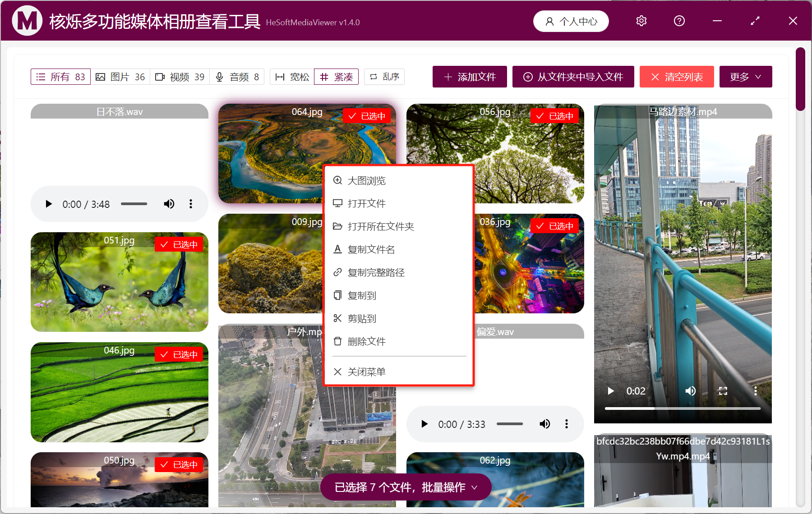This screenshot has height=514, width=812.
Task: Select the 紧凑 compact layout icon
Action: (324, 77)
